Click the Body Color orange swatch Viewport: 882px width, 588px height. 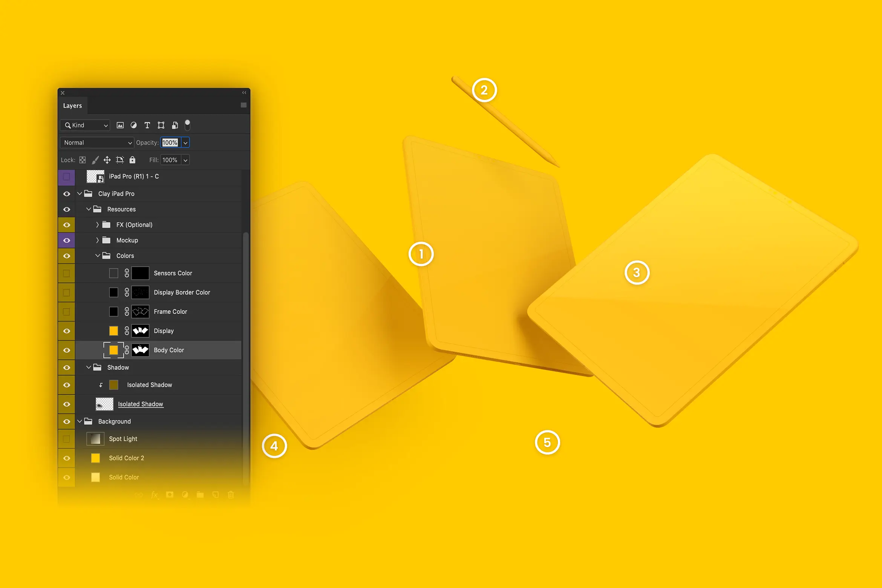coord(113,350)
